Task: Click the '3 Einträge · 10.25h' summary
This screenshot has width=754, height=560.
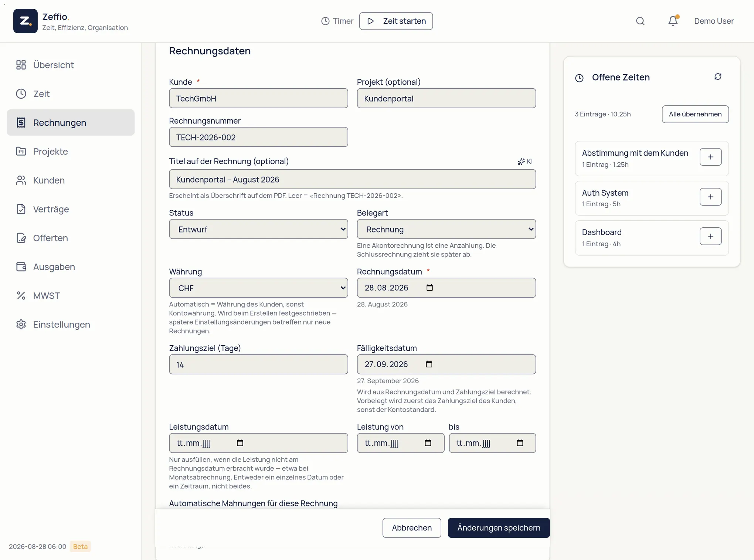Action: (603, 114)
